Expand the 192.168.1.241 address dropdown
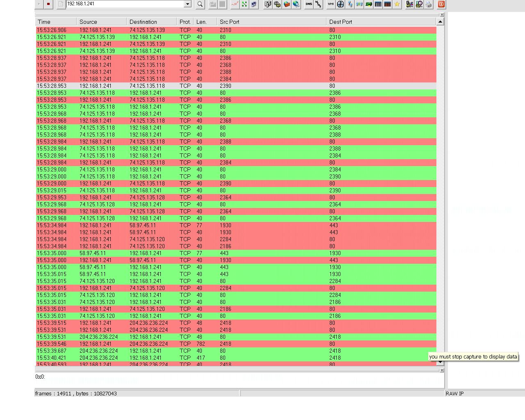The height and width of the screenshot is (420, 525). pyautogui.click(x=187, y=4)
